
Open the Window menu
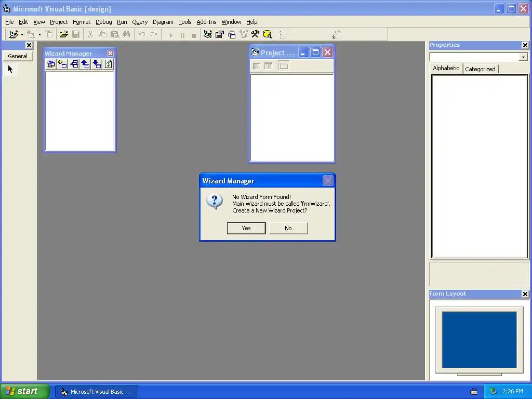pyautogui.click(x=231, y=22)
